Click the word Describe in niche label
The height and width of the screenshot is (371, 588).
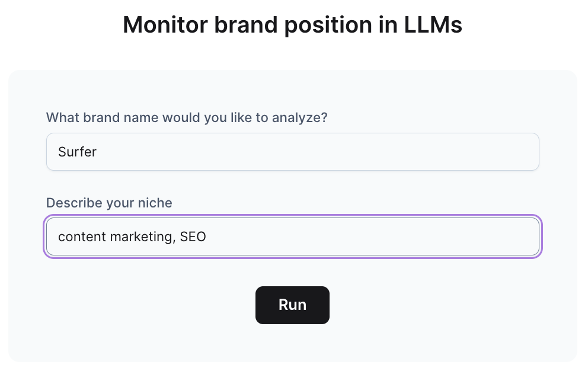pos(74,203)
